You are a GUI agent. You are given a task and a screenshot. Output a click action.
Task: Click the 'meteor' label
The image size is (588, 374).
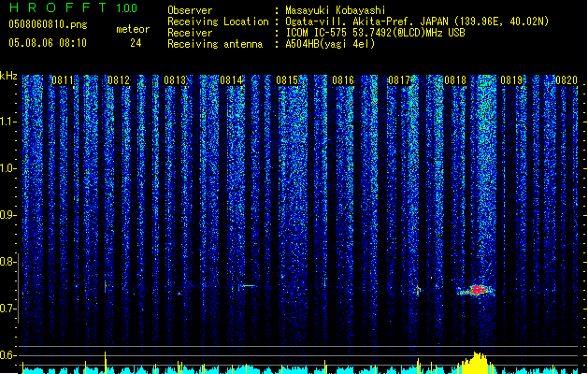click(x=133, y=29)
